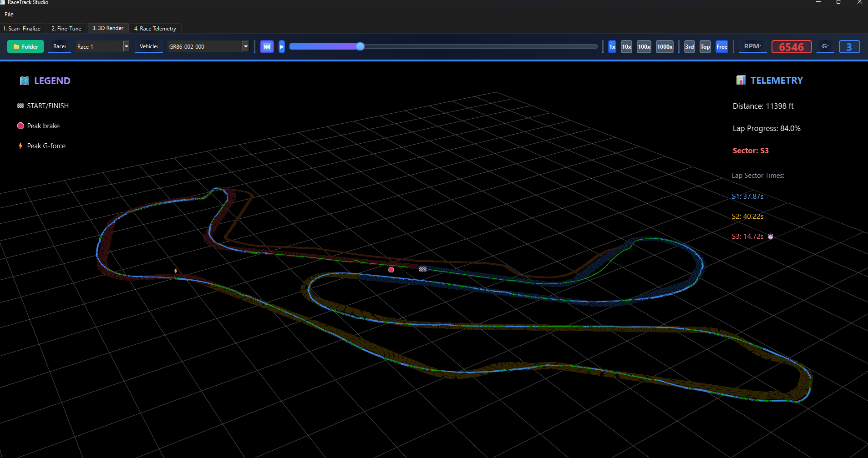Open the File menu
The image size is (868, 458).
coord(9,15)
